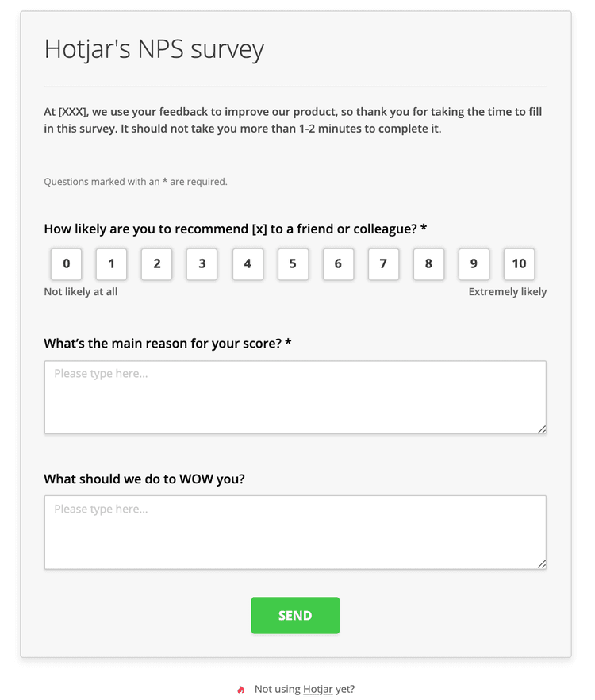Grab the resize handle of main reason textarea
The image size is (595, 700).
[x=542, y=429]
